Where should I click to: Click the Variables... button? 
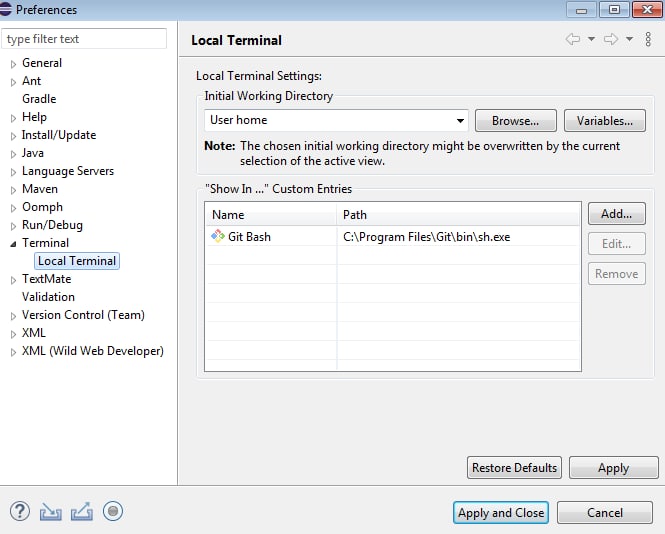click(x=605, y=121)
